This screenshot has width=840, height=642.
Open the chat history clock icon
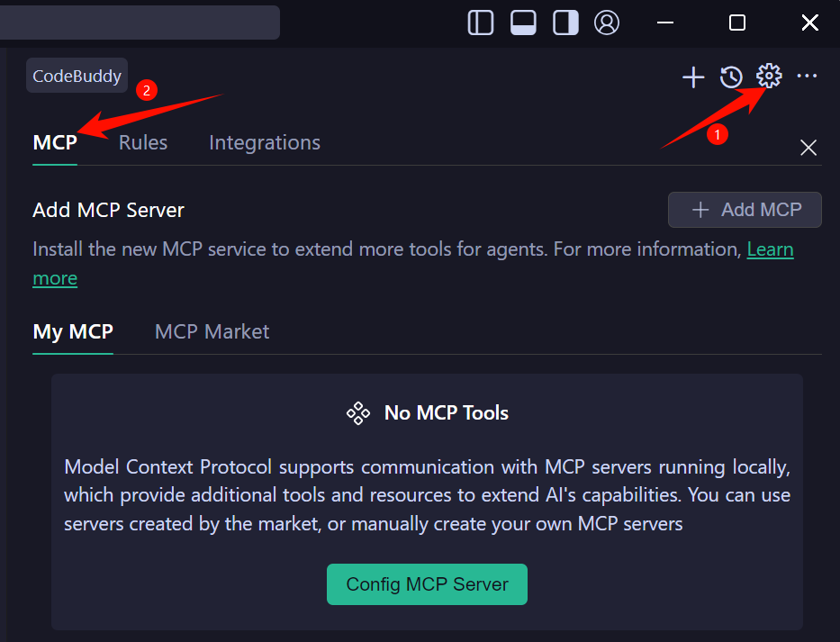(x=731, y=77)
